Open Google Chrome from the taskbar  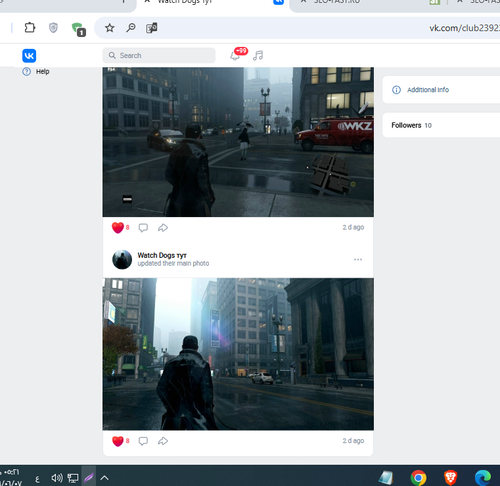(418, 478)
